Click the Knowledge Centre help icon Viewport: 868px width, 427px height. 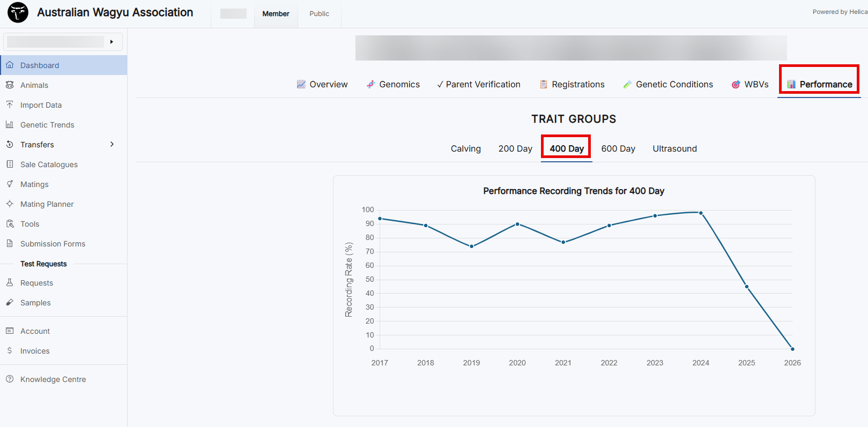(10, 379)
